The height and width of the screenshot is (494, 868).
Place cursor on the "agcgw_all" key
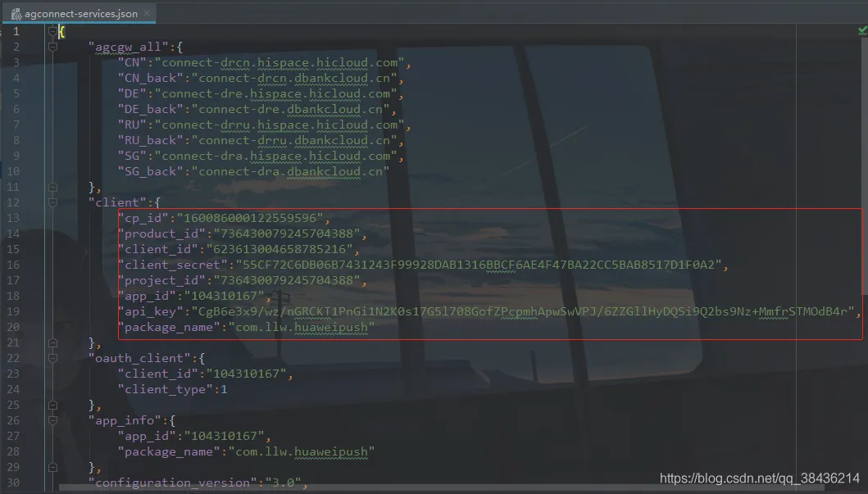pyautogui.click(x=128, y=47)
